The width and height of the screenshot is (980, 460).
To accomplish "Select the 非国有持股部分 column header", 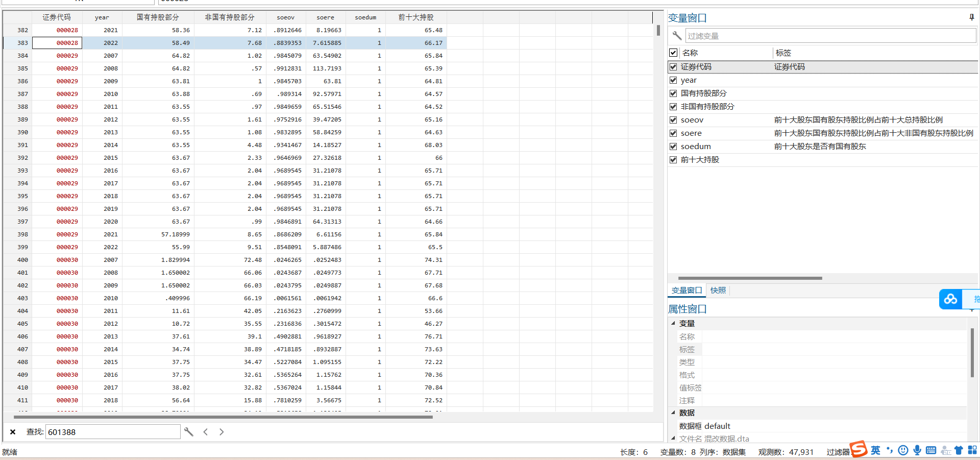I will point(230,17).
